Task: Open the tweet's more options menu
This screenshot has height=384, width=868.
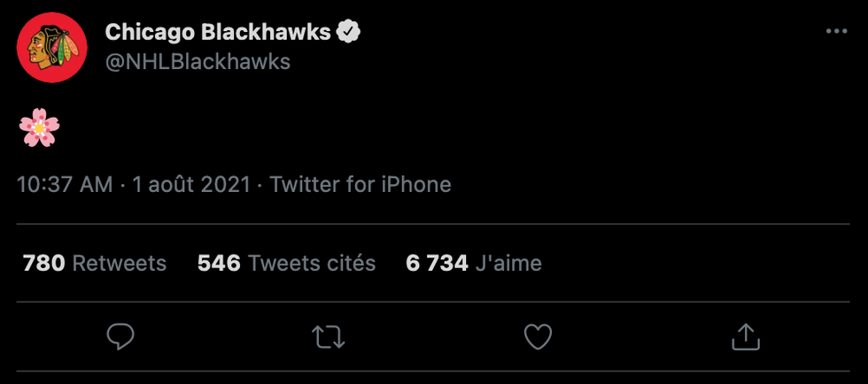Action: [836, 32]
